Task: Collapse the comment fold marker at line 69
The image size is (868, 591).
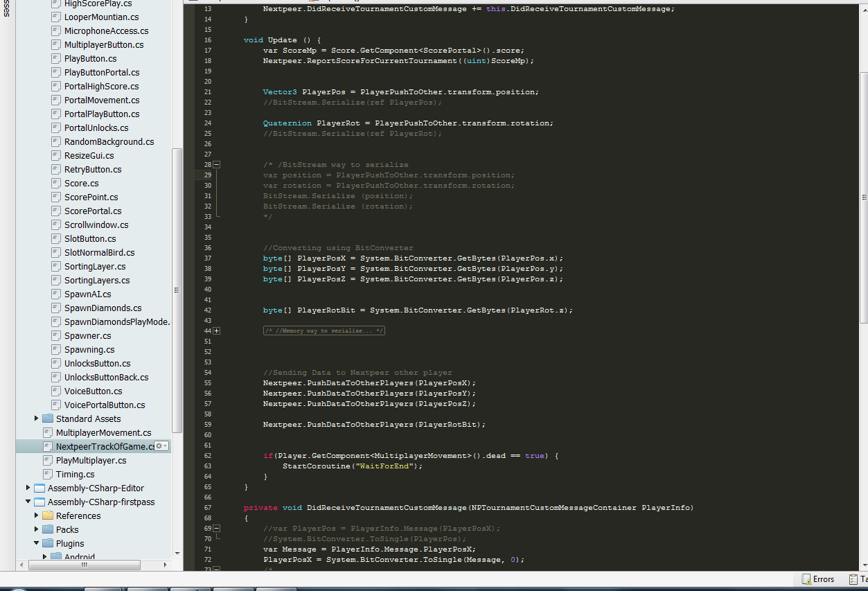Action: point(217,529)
